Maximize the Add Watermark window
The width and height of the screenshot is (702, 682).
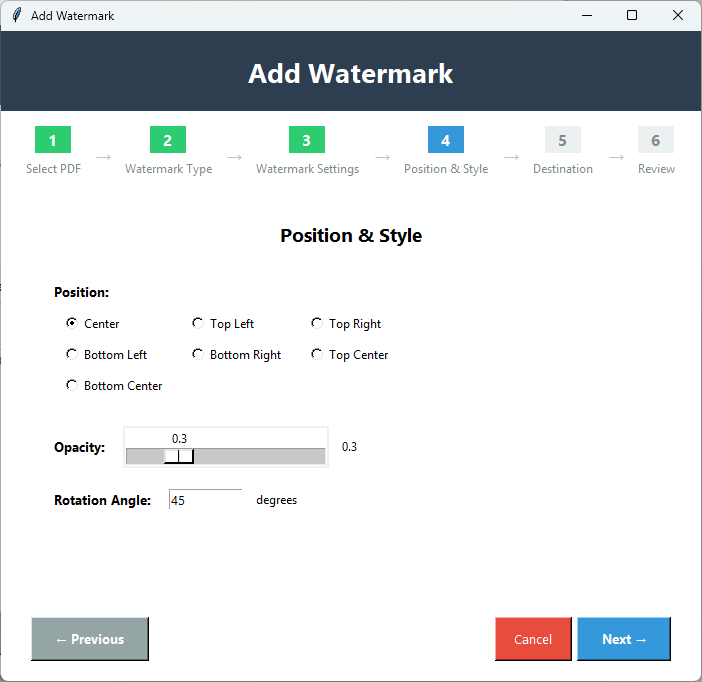click(x=632, y=15)
